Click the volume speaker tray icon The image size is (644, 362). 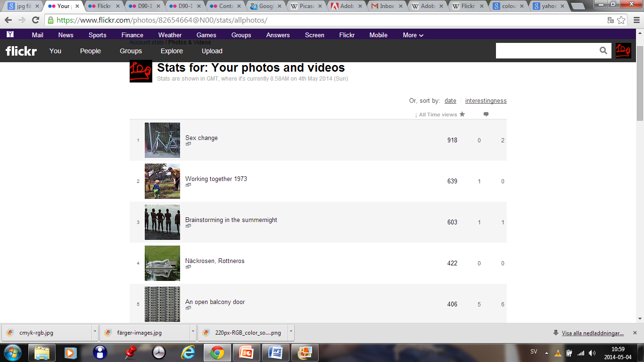click(x=592, y=353)
